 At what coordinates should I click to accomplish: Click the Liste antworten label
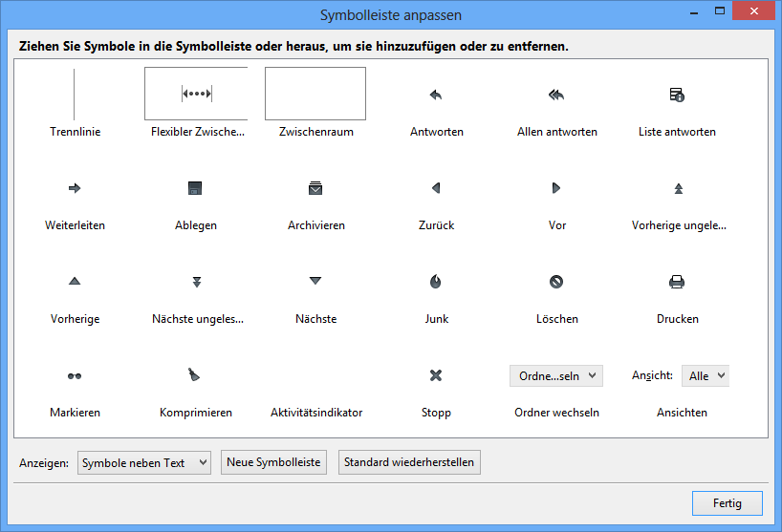(677, 132)
